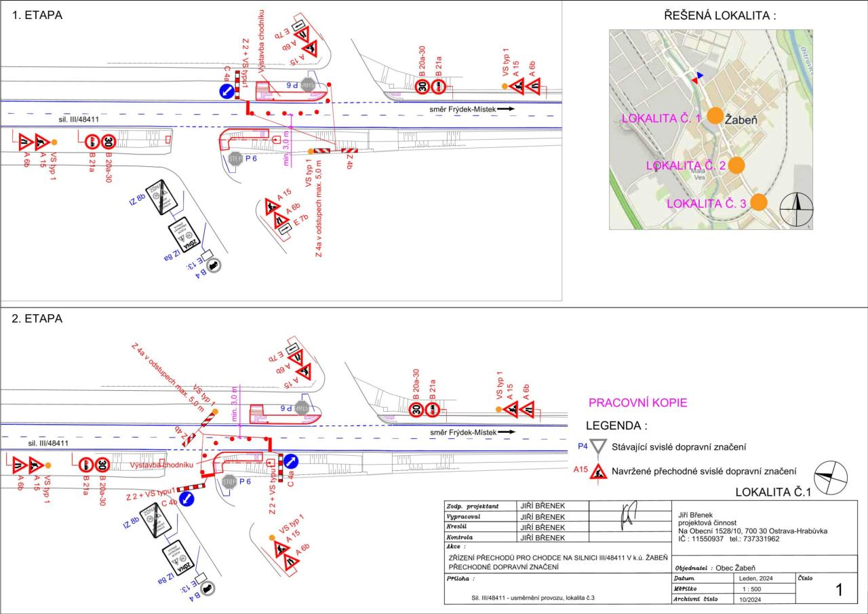The width and height of the screenshot is (868, 614).
Task: Click the legend P4 yield triangle sign
Action: point(597,446)
